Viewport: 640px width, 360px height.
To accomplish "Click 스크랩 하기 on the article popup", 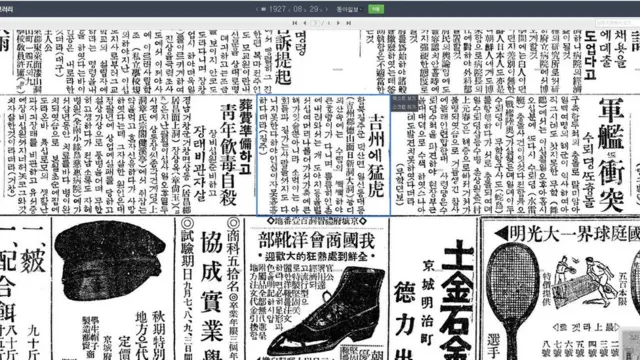I will click(x=404, y=107).
